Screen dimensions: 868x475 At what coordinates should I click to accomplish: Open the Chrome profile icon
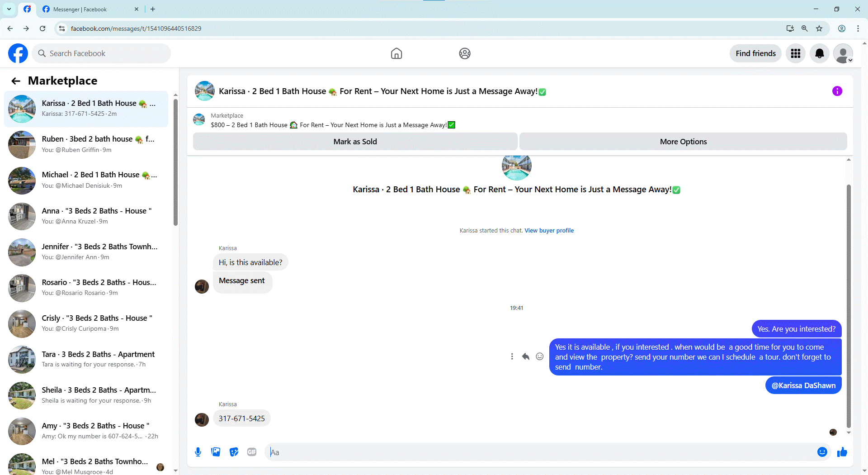pyautogui.click(x=842, y=28)
